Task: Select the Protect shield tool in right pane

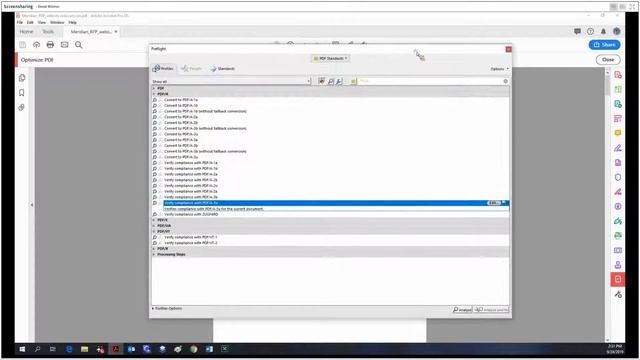Action: 618,177
